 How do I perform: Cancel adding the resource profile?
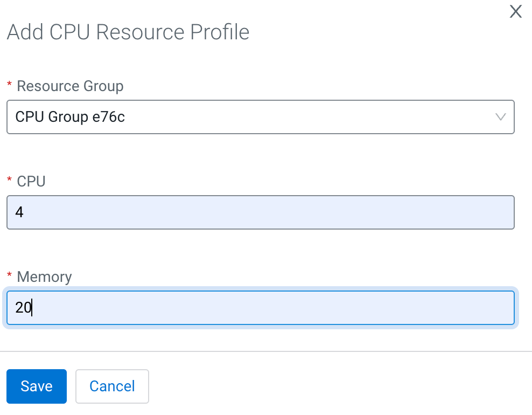tap(112, 386)
